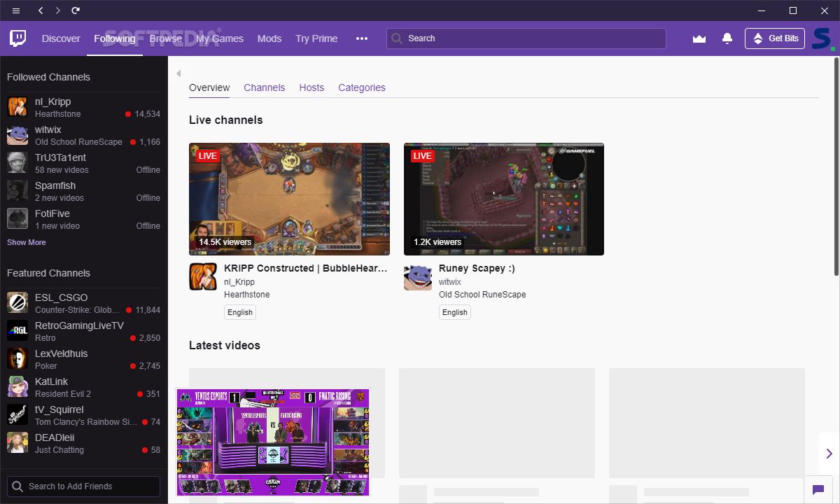Click KatLink channel avatar
The height and width of the screenshot is (504, 840).
coord(17,387)
